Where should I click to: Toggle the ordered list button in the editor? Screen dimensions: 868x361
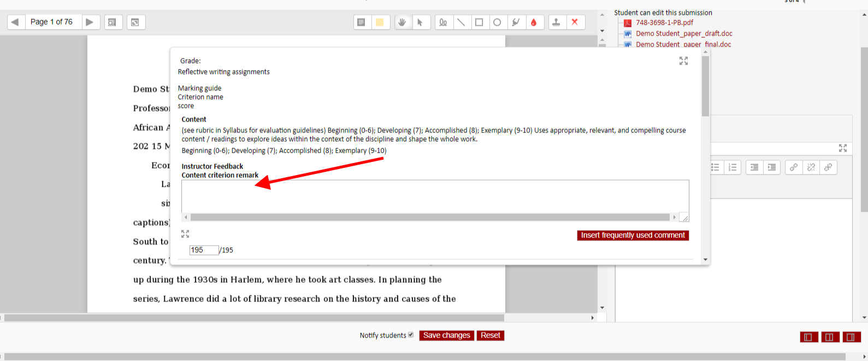[733, 167]
